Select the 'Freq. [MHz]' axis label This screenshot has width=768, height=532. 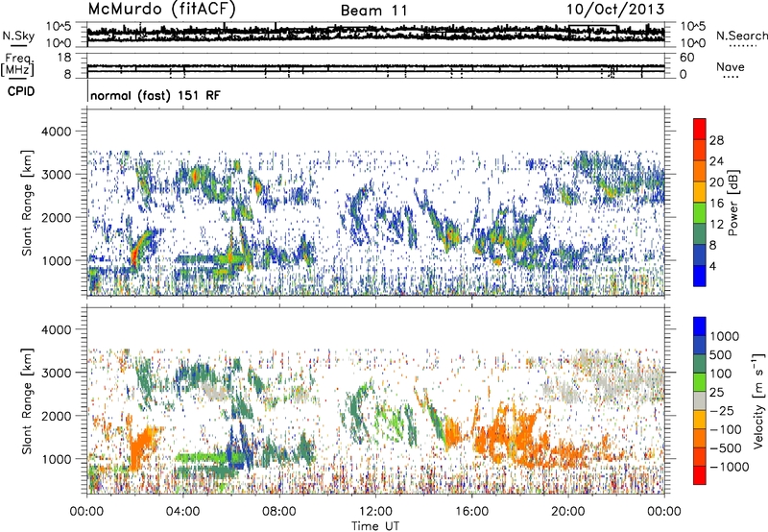(x=19, y=65)
